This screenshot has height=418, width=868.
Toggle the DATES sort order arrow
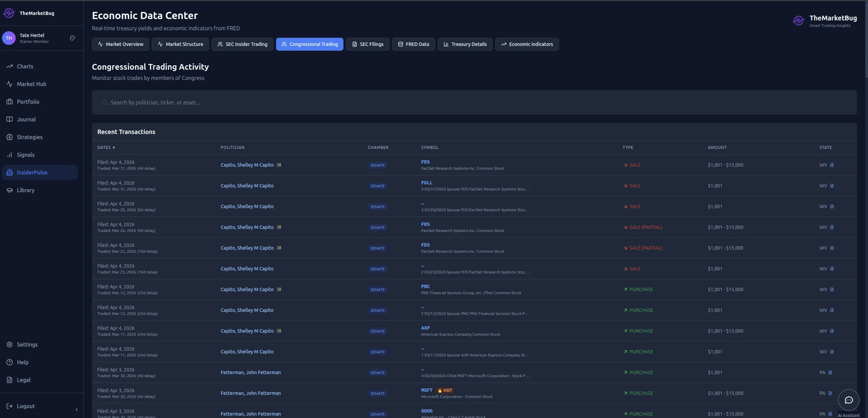pyautogui.click(x=113, y=148)
